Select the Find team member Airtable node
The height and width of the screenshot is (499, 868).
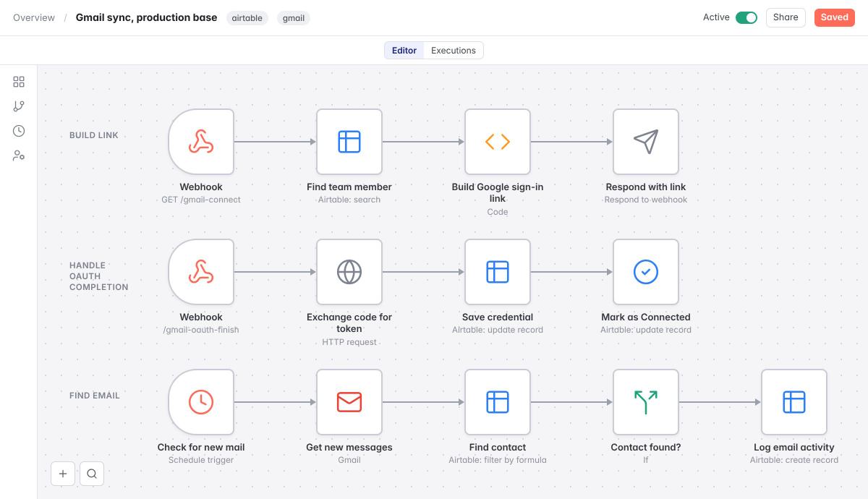pos(349,142)
